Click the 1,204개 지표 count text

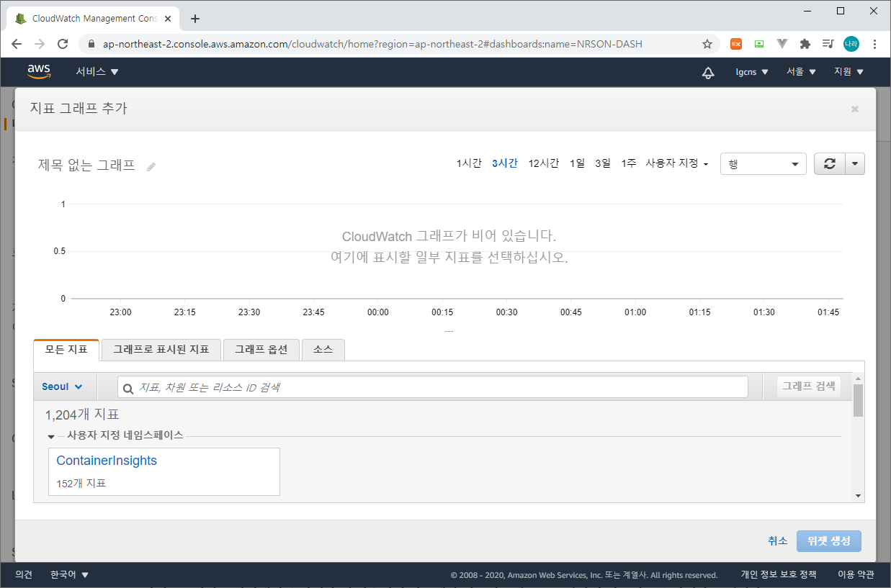click(x=82, y=415)
